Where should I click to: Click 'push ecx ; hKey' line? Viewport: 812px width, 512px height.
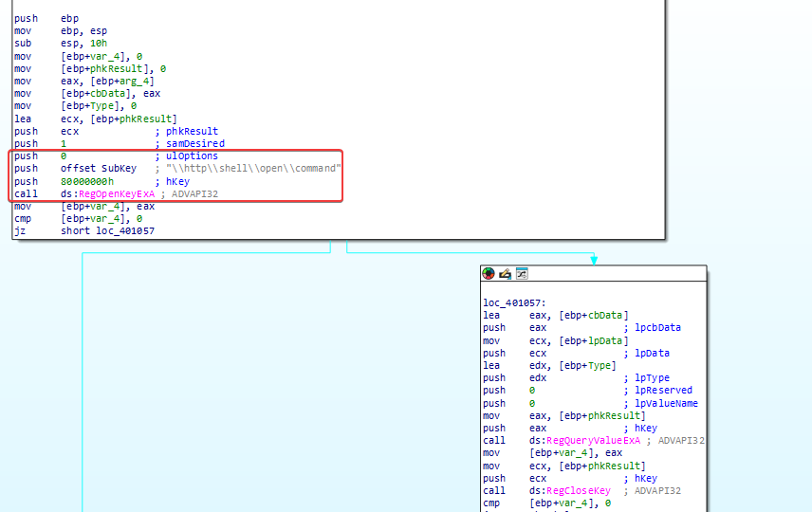[570, 479]
